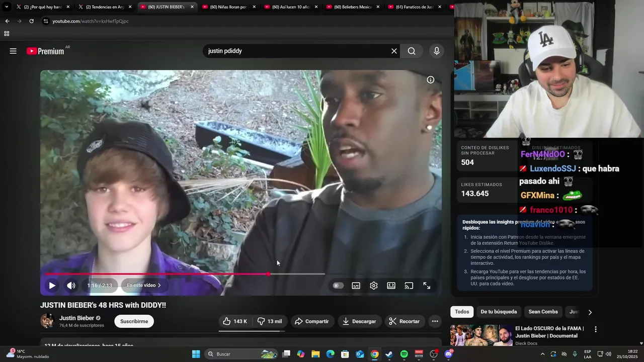Start voice search with microphone
644x362 pixels.
[x=437, y=51]
